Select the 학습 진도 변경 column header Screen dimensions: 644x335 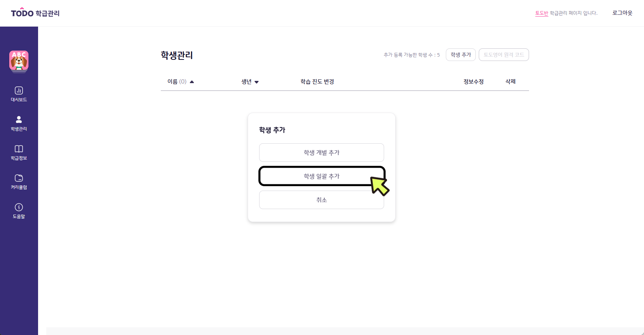coord(317,82)
